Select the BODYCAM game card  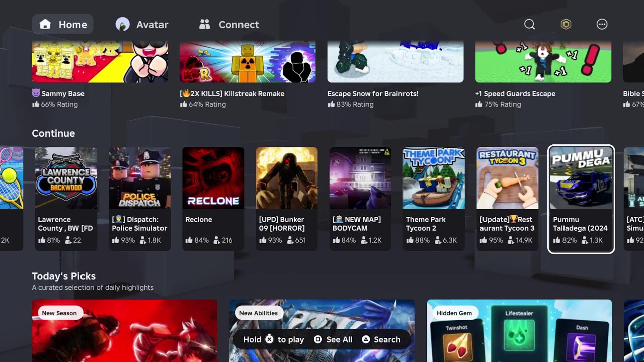360,199
